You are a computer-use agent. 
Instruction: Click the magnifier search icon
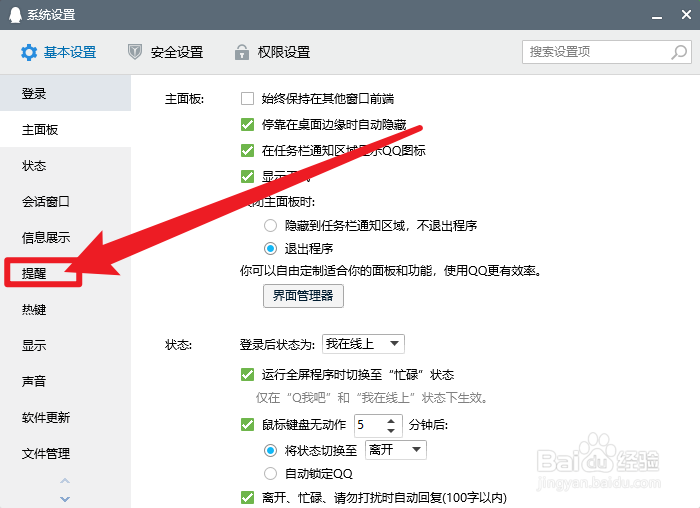click(x=679, y=52)
